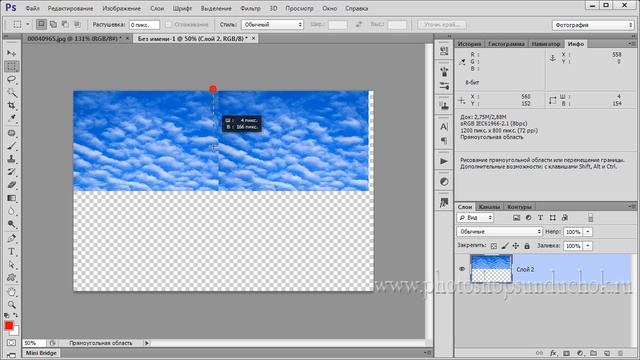Select the History Brush tool
Viewport: 640px width, 360px height.
(x=11, y=172)
